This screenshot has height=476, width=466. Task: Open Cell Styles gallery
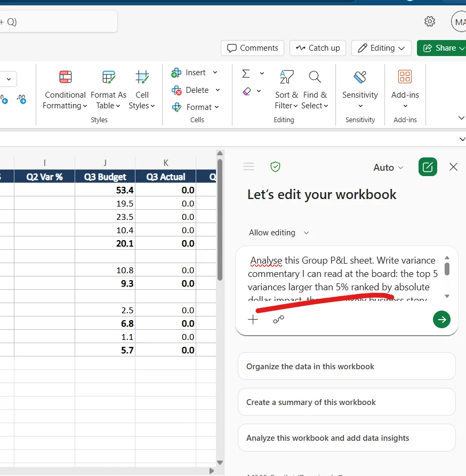click(142, 89)
